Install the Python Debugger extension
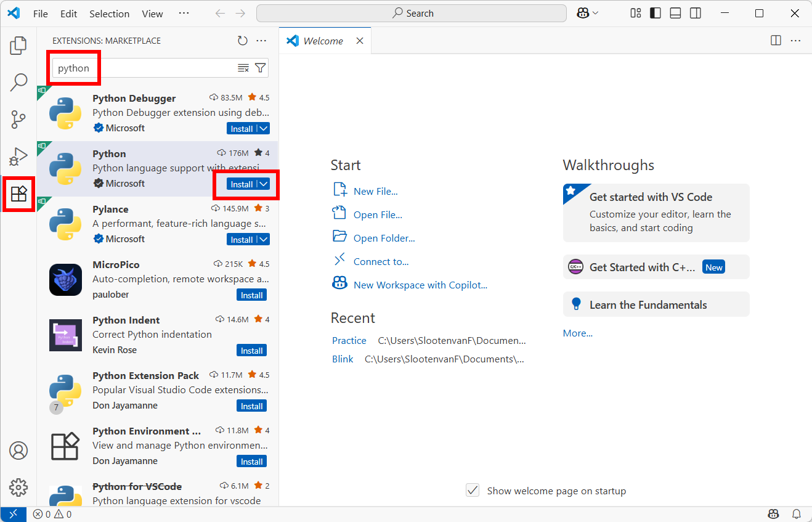This screenshot has width=812, height=522. pyautogui.click(x=242, y=128)
